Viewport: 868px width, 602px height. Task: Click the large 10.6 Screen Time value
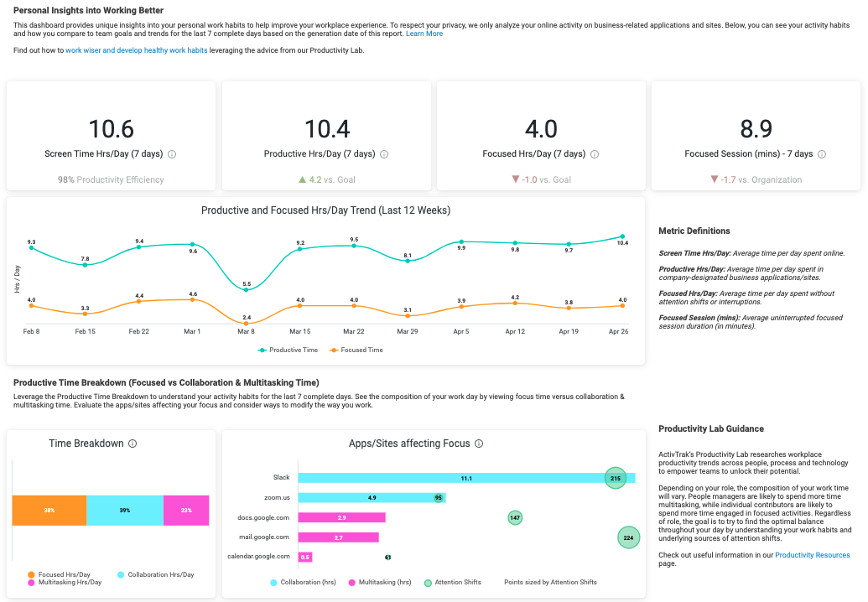[112, 129]
